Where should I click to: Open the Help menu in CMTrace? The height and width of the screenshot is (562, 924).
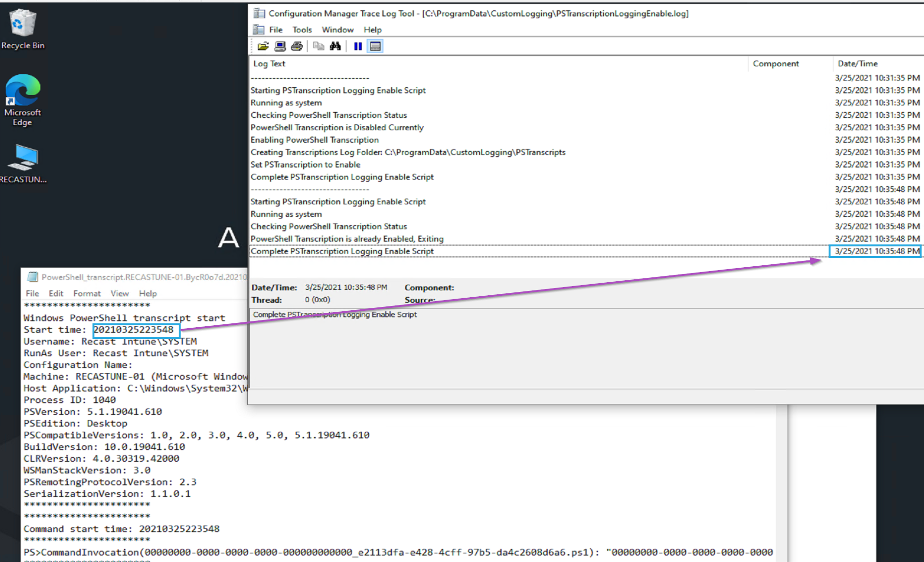point(372,30)
